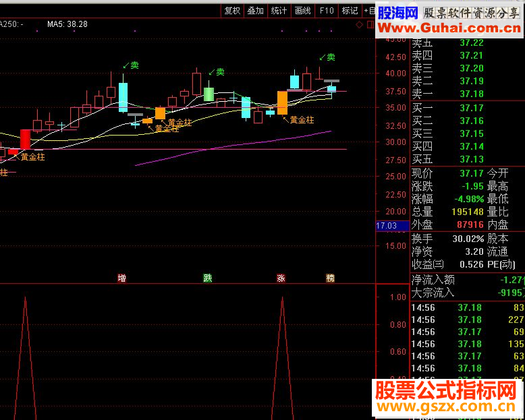Click the 榜 event marker
The height and width of the screenshot is (420, 525).
point(331,278)
